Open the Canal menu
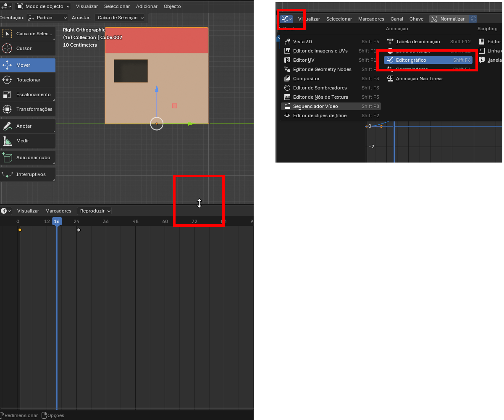 coord(397,19)
